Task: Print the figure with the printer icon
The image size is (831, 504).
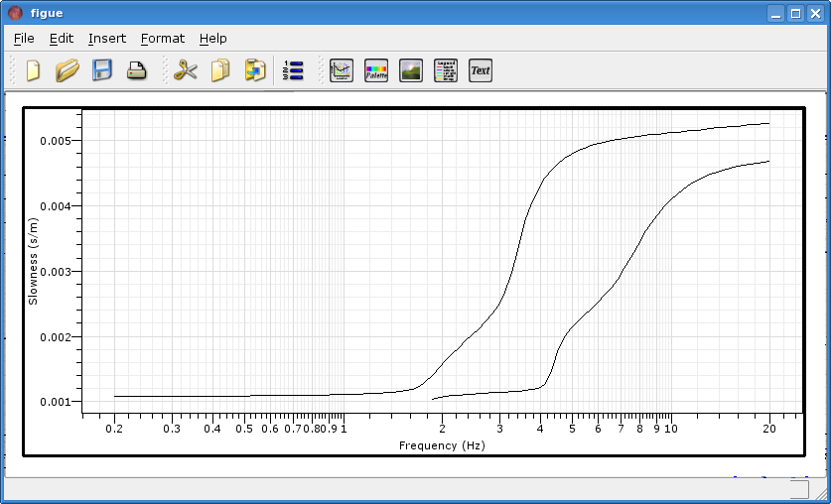Action: pyautogui.click(x=137, y=70)
